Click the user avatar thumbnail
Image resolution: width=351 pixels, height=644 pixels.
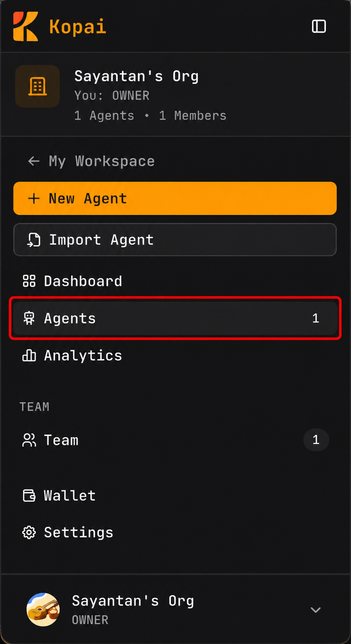(43, 610)
